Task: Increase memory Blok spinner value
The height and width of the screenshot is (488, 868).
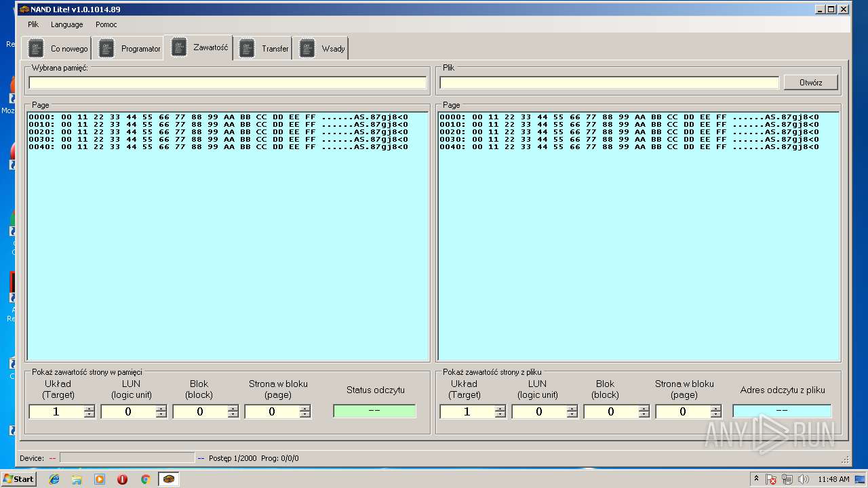Action: point(233,408)
